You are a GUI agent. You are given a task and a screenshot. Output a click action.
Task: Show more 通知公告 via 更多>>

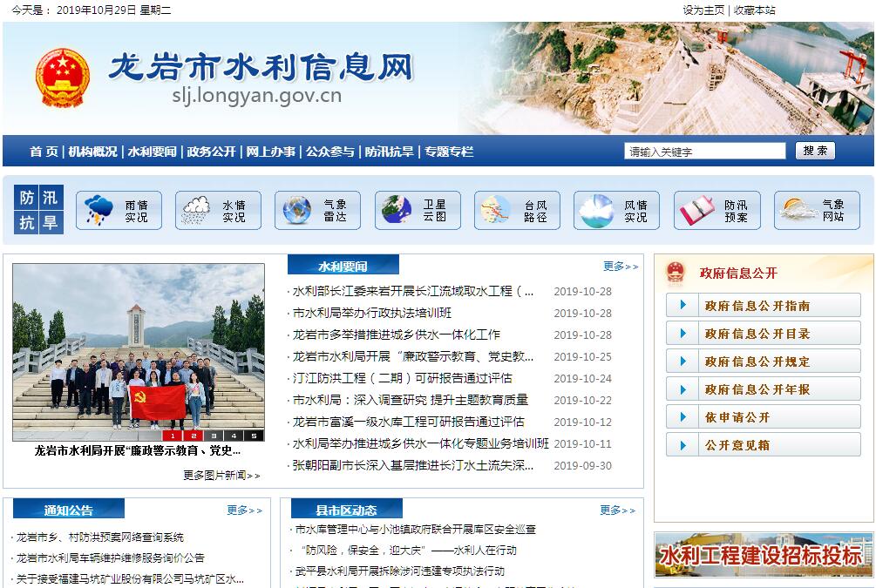[244, 510]
